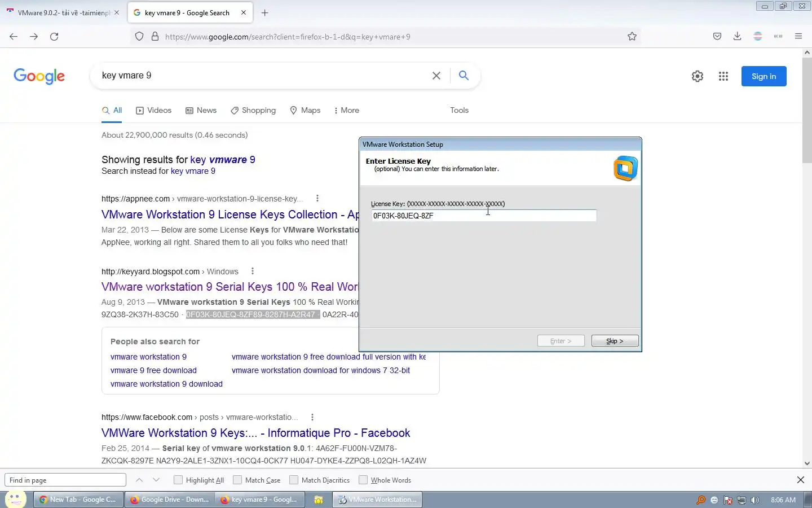The image size is (812, 508).
Task: Switch to Maps results
Action: click(x=305, y=111)
